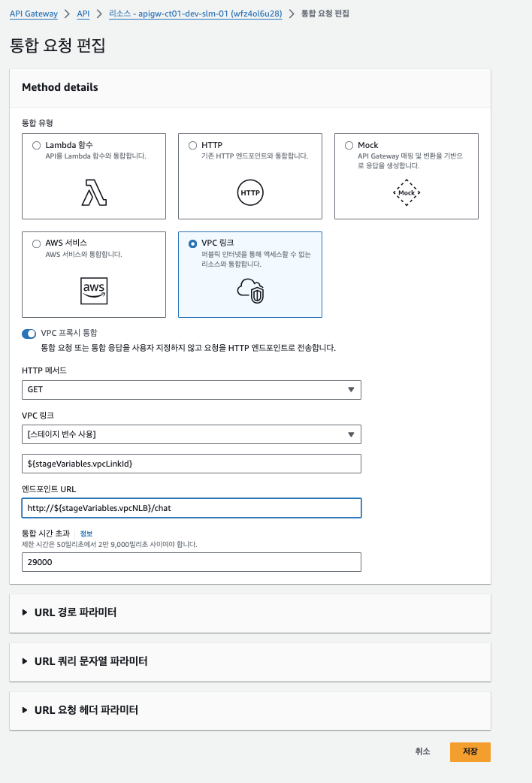Viewport: 532px width, 783px height.
Task: Click the 엔드포인트 URL input field
Action: [x=192, y=508]
